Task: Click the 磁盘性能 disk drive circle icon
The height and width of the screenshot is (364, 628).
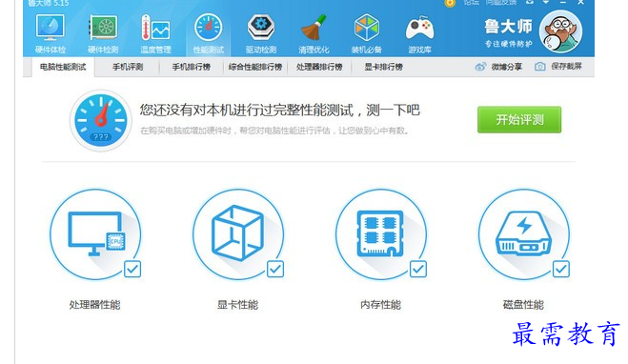Action: [x=524, y=234]
